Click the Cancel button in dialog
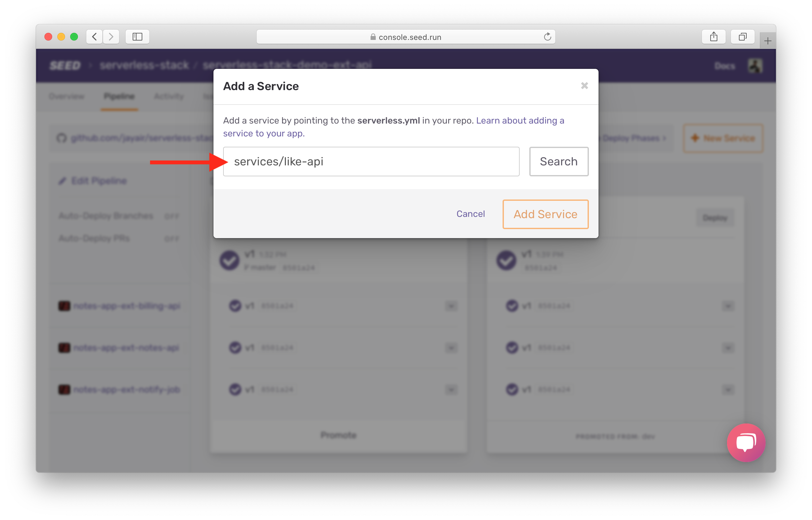Image resolution: width=812 pixels, height=520 pixels. click(x=470, y=214)
